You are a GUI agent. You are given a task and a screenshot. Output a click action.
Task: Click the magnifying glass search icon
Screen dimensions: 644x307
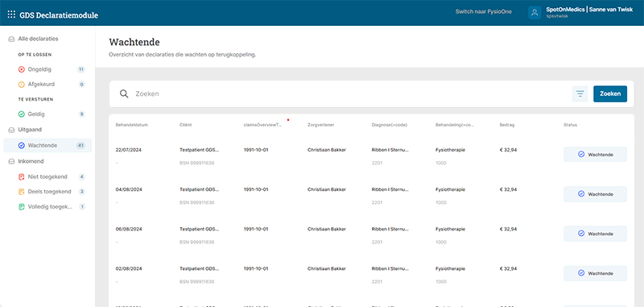[x=124, y=93]
